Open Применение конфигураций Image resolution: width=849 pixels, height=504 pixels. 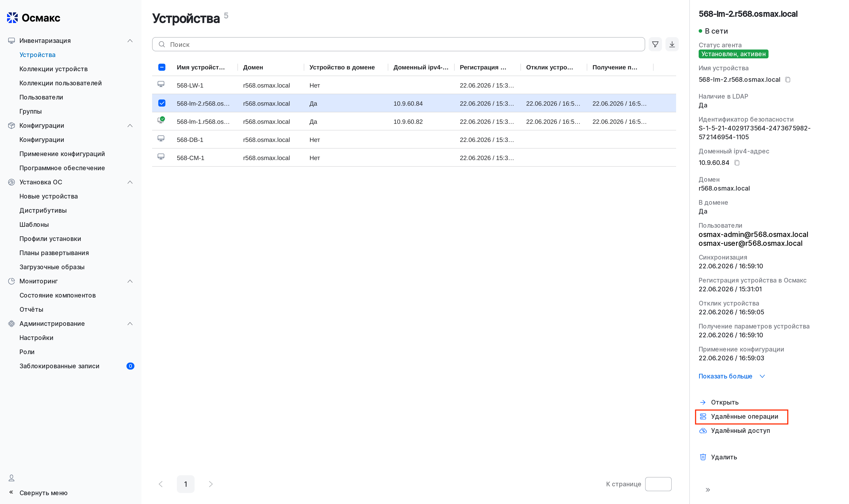pyautogui.click(x=62, y=154)
